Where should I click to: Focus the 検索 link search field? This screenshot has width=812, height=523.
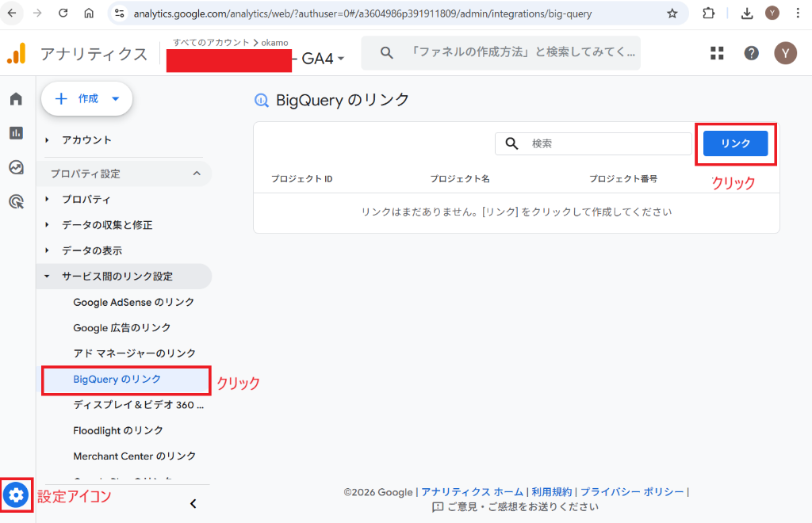[x=593, y=143]
